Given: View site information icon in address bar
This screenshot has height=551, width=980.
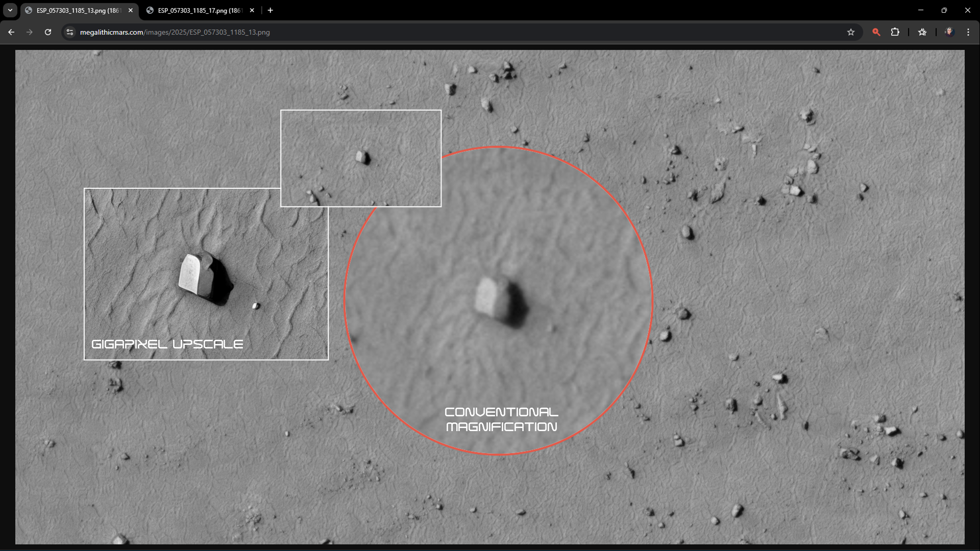Looking at the screenshot, I should (x=70, y=32).
